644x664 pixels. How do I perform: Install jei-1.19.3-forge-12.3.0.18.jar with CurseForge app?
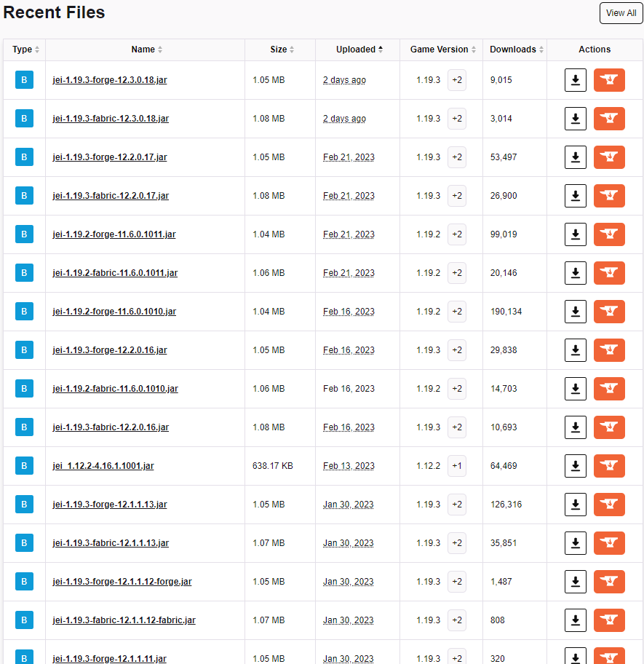(609, 80)
